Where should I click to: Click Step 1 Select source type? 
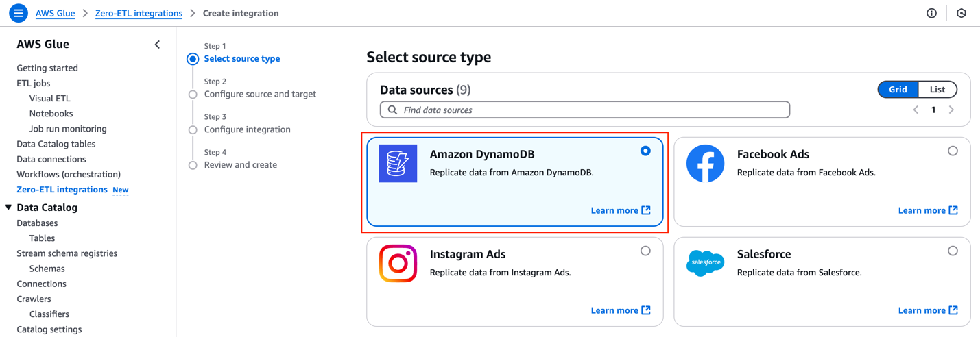[242, 59]
